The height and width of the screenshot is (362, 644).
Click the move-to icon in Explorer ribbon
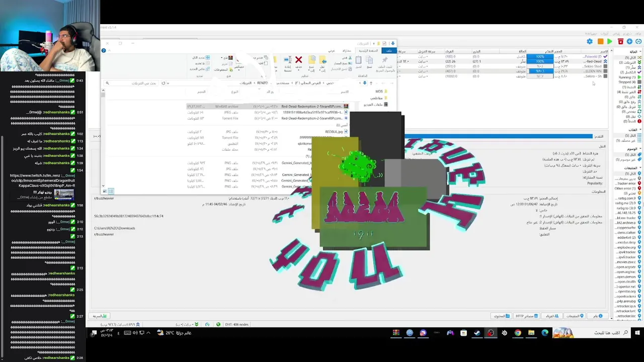click(324, 60)
